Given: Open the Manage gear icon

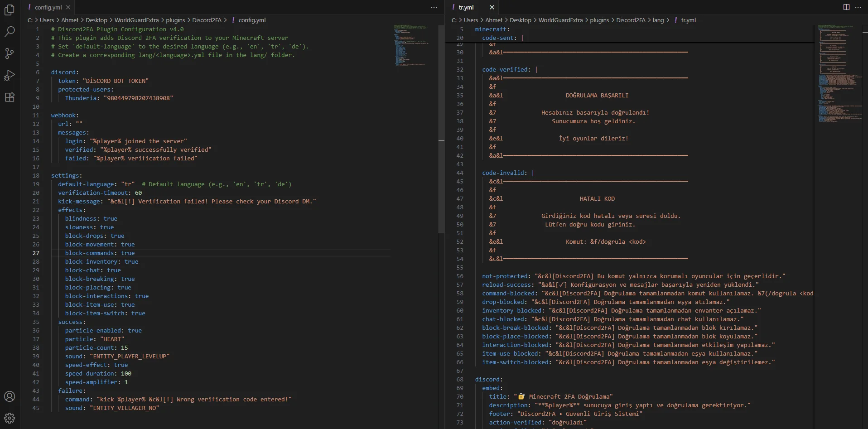Looking at the screenshot, I should coord(10,418).
